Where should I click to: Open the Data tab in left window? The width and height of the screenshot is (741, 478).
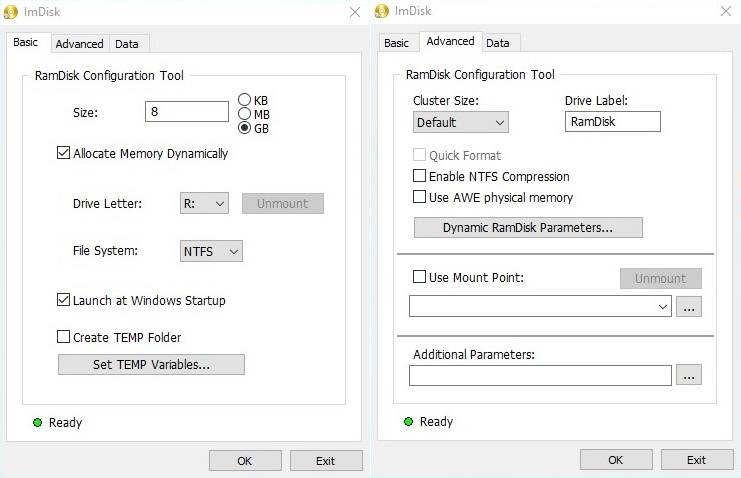(x=127, y=44)
